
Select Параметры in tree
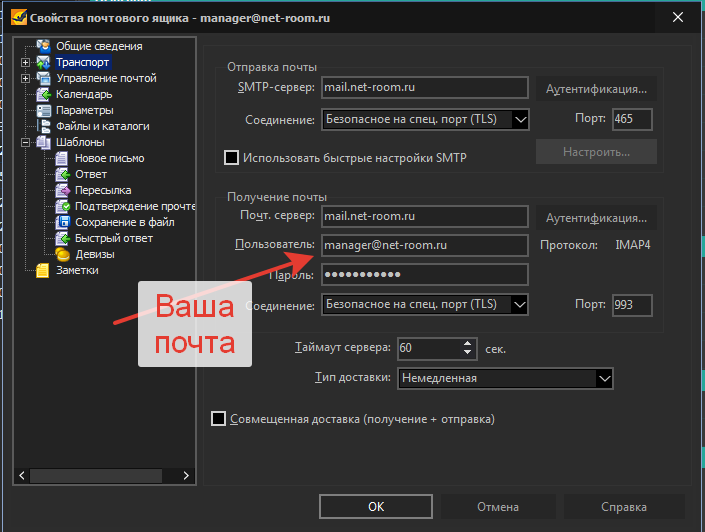[x=85, y=110]
